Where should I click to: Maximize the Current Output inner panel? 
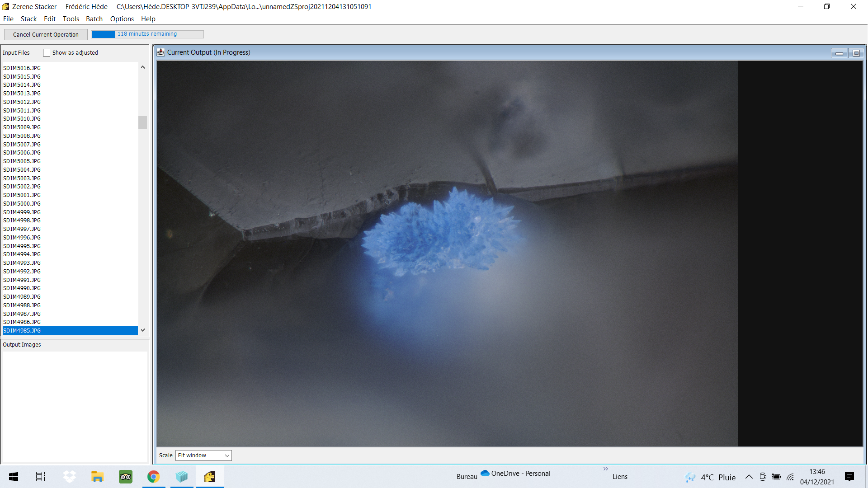856,53
